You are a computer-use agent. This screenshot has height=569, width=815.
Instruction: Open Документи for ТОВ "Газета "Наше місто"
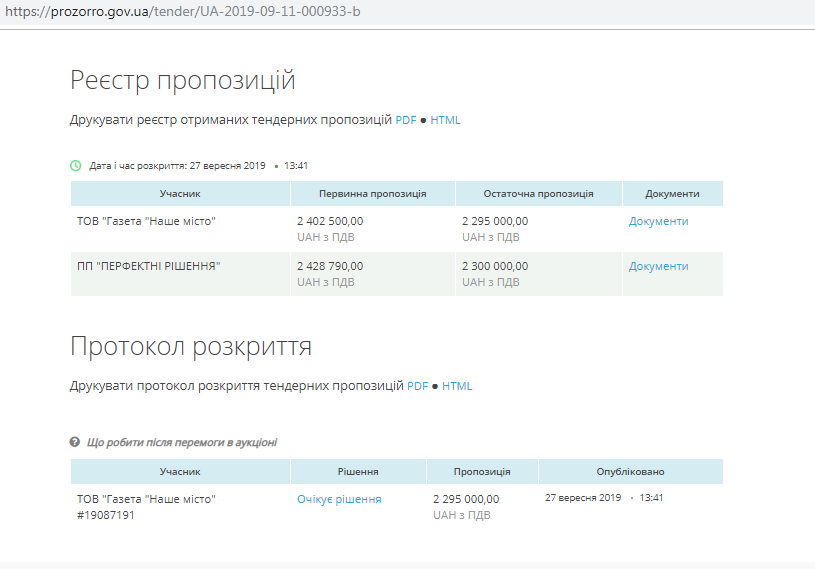[x=658, y=221]
